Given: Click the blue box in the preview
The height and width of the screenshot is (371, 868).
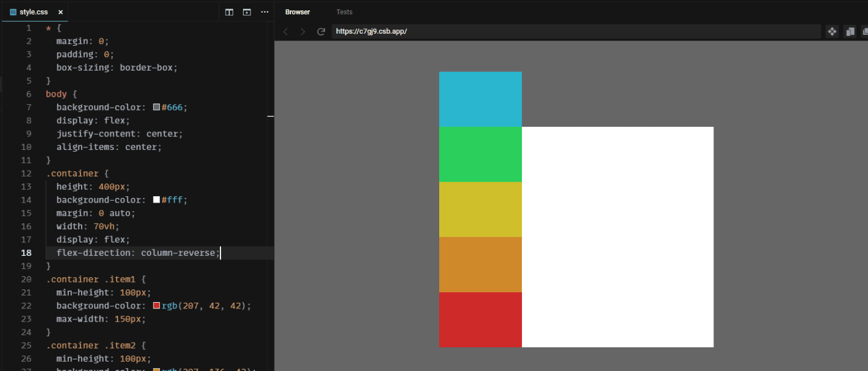Looking at the screenshot, I should [x=480, y=99].
